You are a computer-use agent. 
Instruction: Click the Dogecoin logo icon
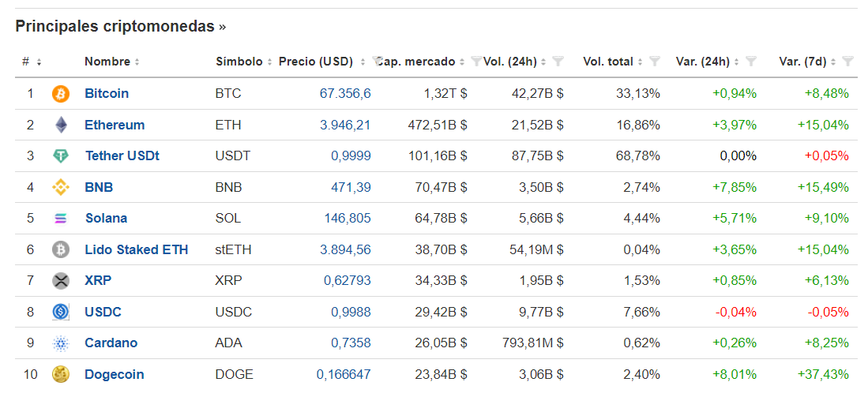[61, 374]
